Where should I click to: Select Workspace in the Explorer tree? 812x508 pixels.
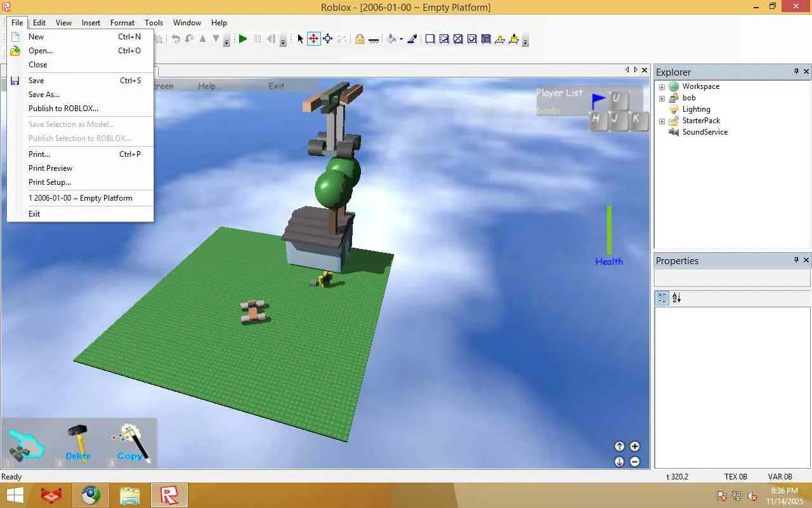[701, 86]
